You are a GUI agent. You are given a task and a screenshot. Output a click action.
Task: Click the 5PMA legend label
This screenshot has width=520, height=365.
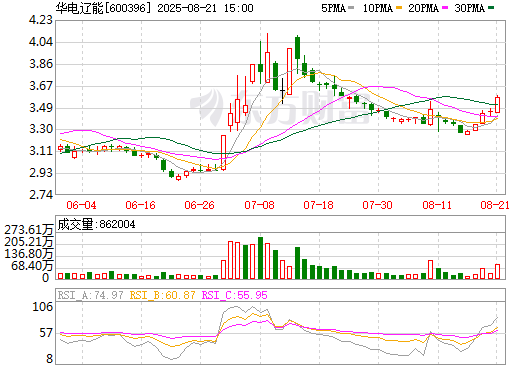[333, 8]
